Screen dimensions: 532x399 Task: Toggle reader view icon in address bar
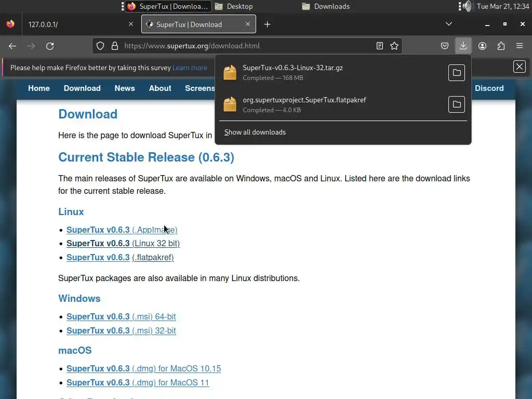tap(380, 46)
